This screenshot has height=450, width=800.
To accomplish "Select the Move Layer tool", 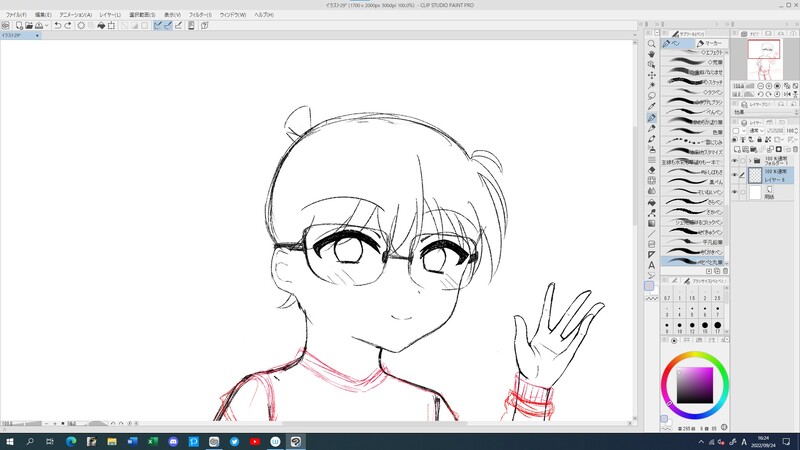I will (652, 75).
